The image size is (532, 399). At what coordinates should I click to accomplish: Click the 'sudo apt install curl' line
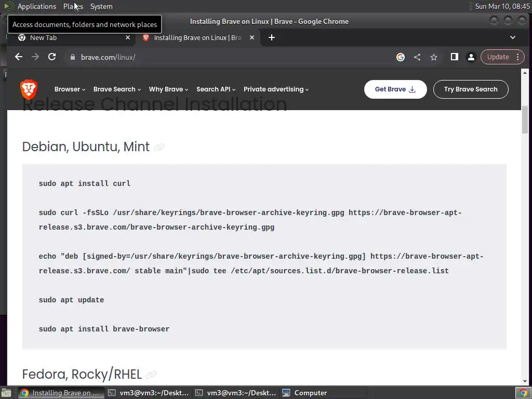point(85,183)
